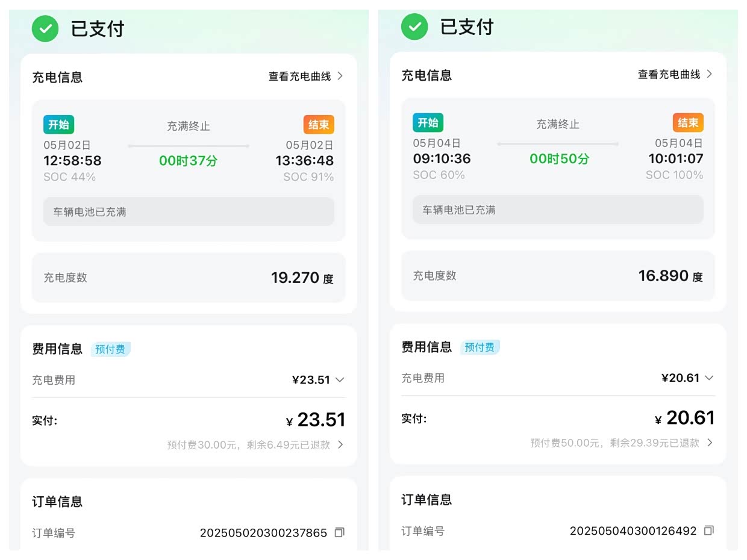
Task: View charging curve for 16.890度 session
Action: (x=675, y=75)
